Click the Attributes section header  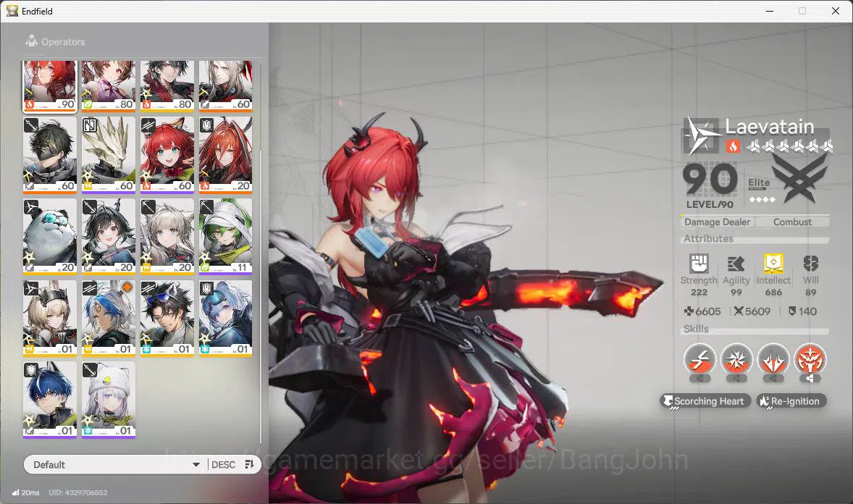708,238
